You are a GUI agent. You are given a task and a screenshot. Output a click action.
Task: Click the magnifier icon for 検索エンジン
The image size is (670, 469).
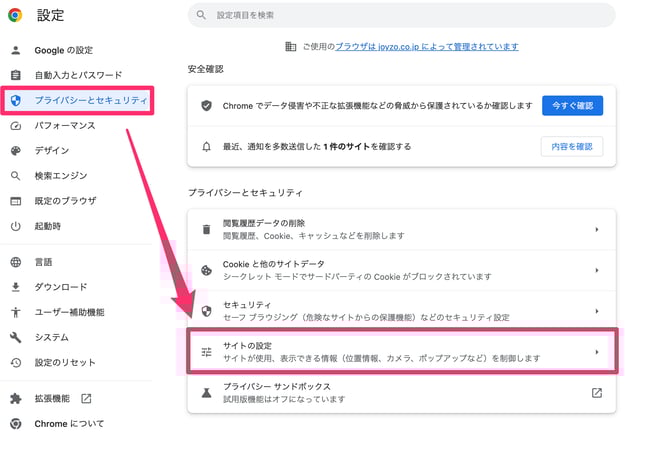(x=15, y=176)
